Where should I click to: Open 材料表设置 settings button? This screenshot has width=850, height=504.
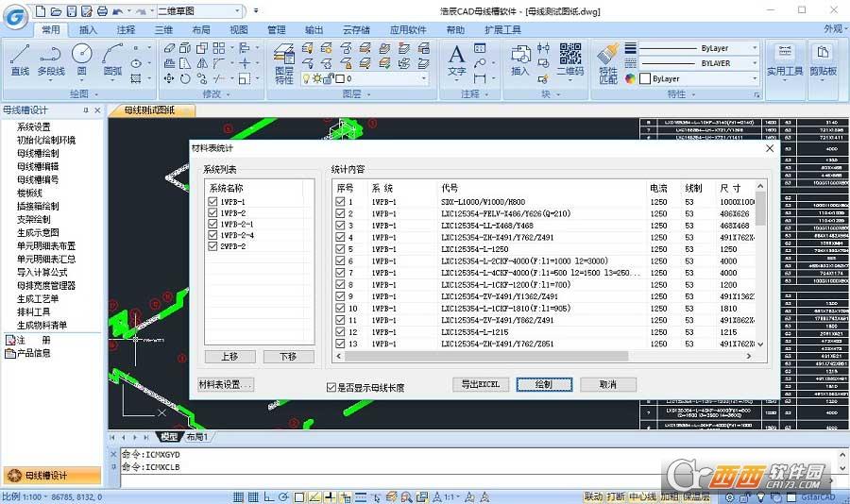click(x=226, y=384)
